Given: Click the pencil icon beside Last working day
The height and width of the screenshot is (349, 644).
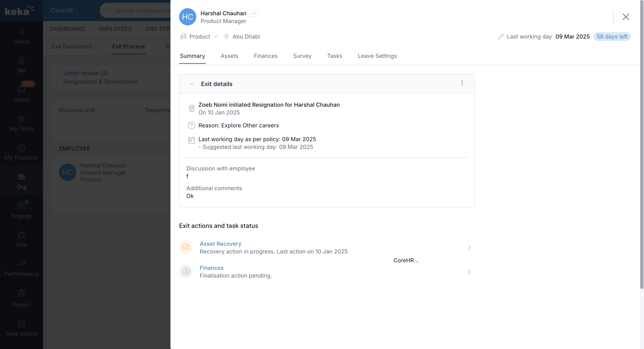Looking at the screenshot, I should coord(500,37).
